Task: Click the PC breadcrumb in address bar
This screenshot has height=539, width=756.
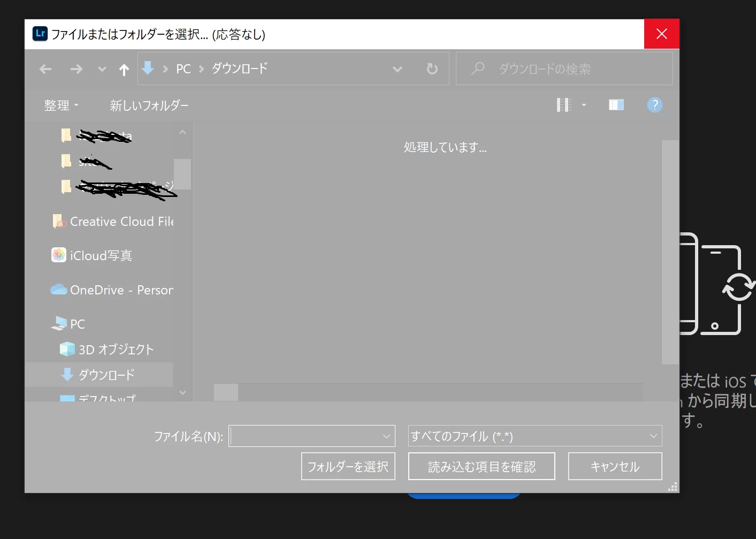Action: [184, 69]
